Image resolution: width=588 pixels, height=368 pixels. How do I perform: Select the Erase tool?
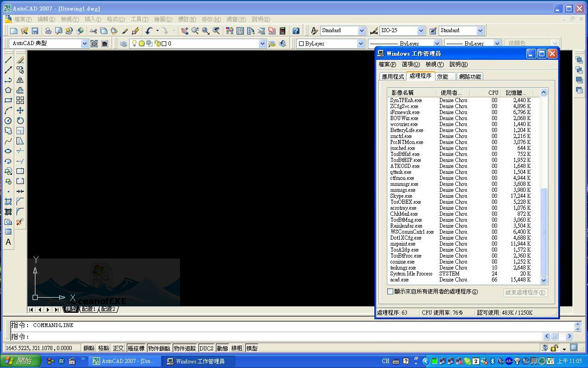(20, 60)
